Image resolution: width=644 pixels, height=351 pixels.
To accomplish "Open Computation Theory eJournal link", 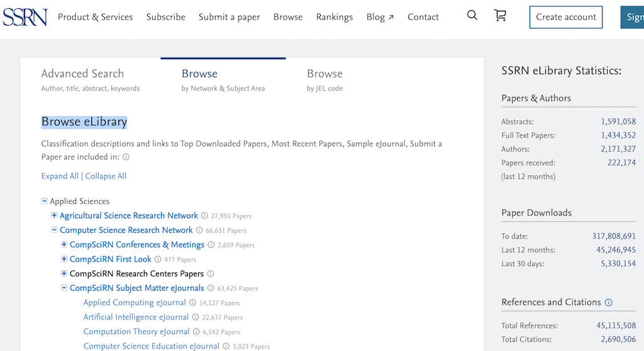I will click(x=136, y=331).
